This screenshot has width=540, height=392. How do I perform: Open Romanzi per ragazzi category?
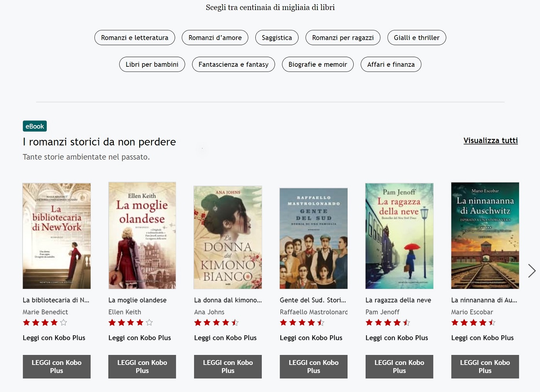click(343, 37)
